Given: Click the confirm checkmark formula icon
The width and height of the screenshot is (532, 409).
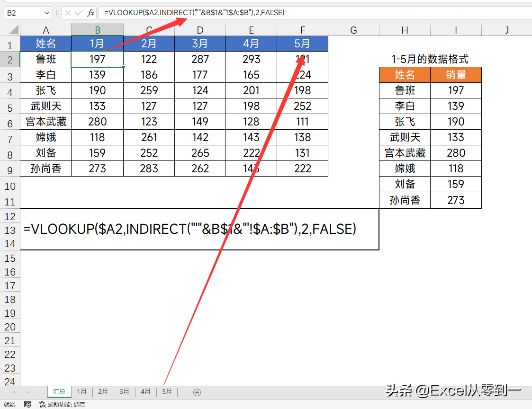Looking at the screenshot, I should (x=79, y=13).
